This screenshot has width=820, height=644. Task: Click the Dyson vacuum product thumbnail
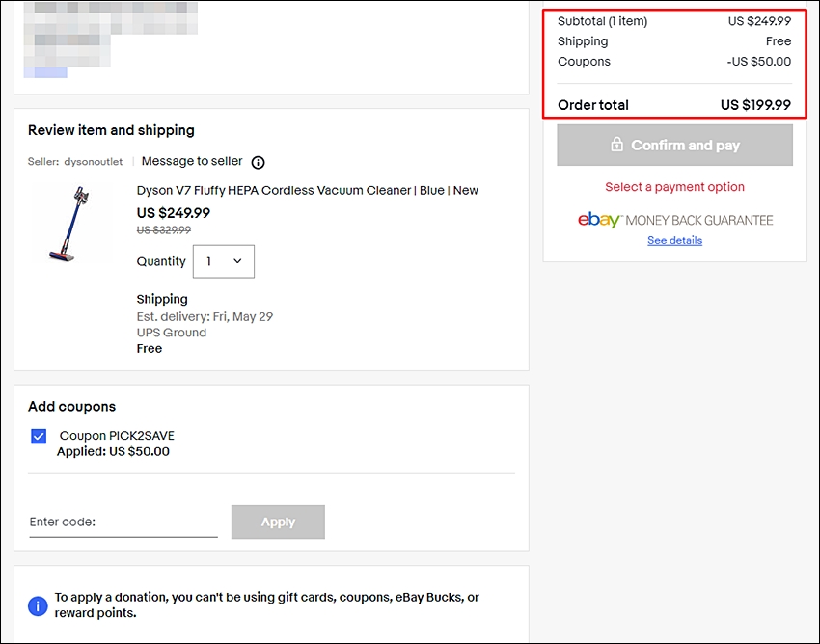(70, 224)
